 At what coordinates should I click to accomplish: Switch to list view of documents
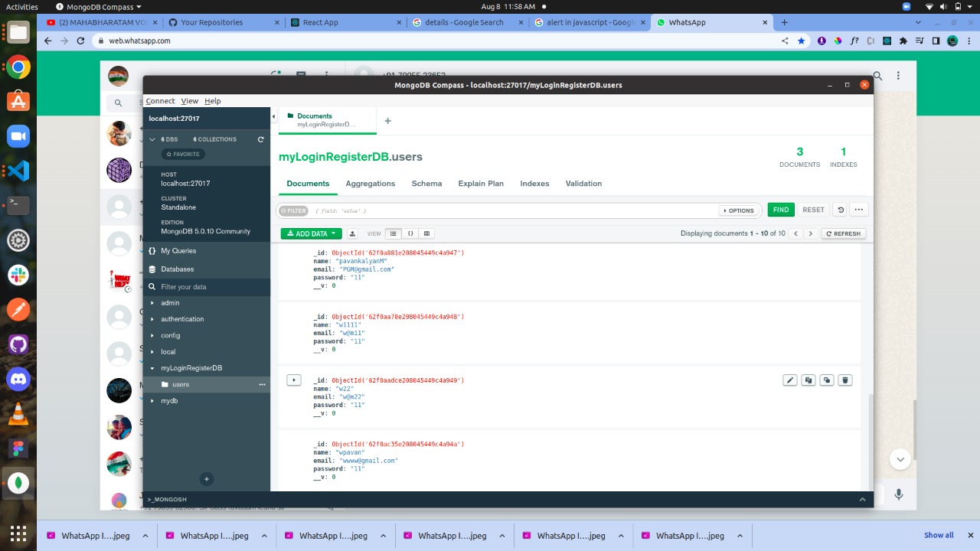[x=394, y=233]
